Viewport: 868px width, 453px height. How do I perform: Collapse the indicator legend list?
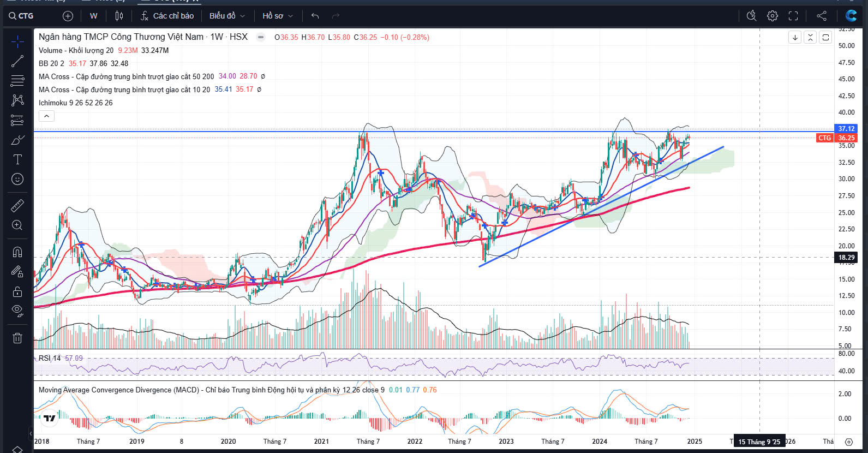pos(46,116)
